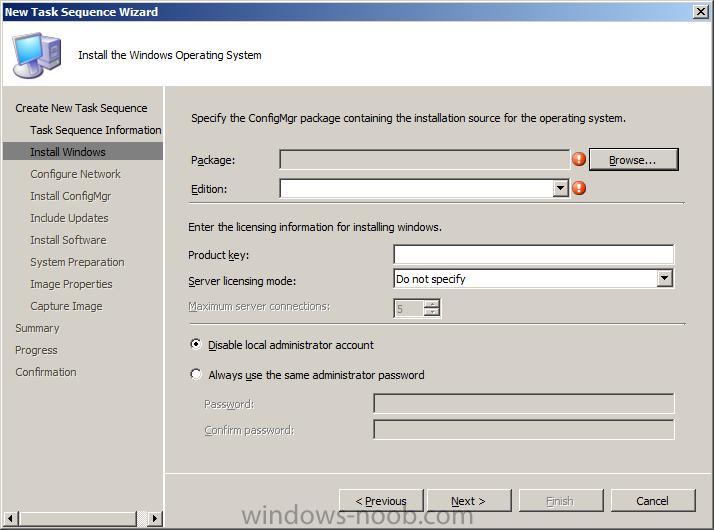Click the Edition field error icon
714x530 pixels.
pos(579,188)
